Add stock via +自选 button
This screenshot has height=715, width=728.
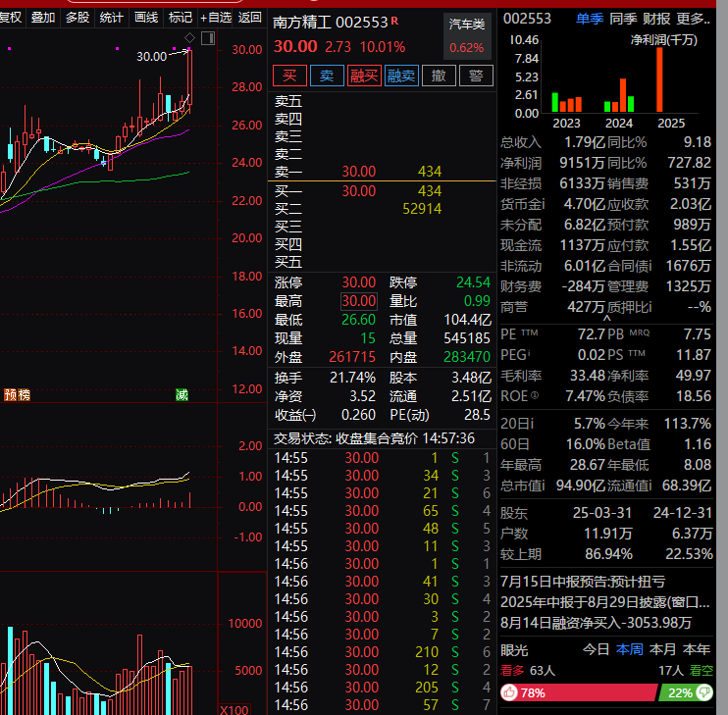coord(216,18)
